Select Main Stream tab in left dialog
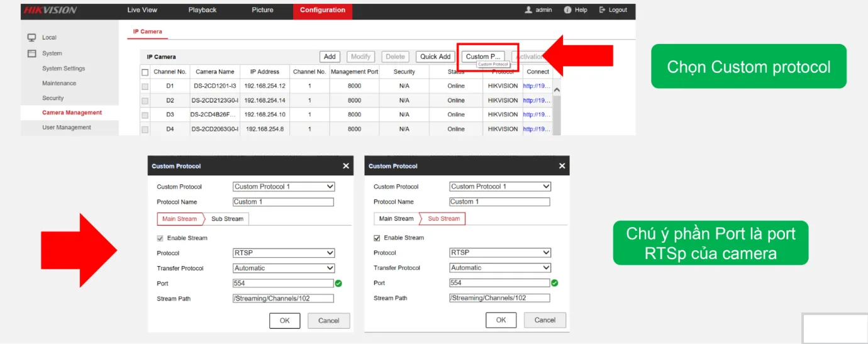This screenshot has width=868, height=344. coord(179,219)
